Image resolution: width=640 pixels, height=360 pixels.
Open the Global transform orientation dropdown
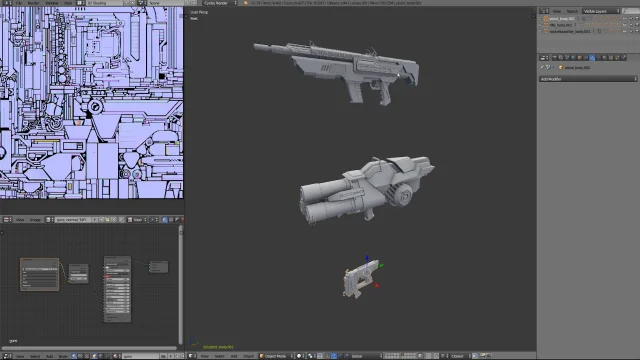(x=365, y=356)
